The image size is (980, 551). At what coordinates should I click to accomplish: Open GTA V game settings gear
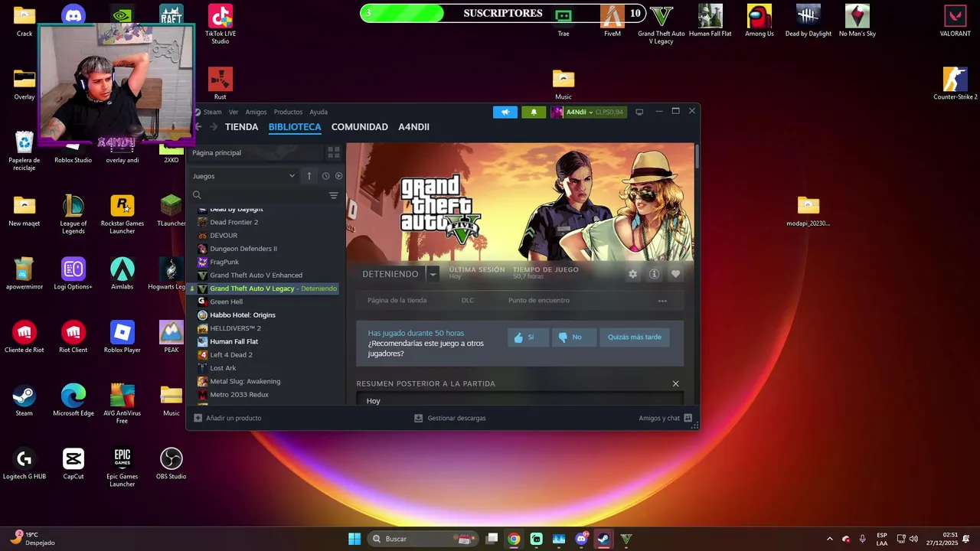click(632, 274)
